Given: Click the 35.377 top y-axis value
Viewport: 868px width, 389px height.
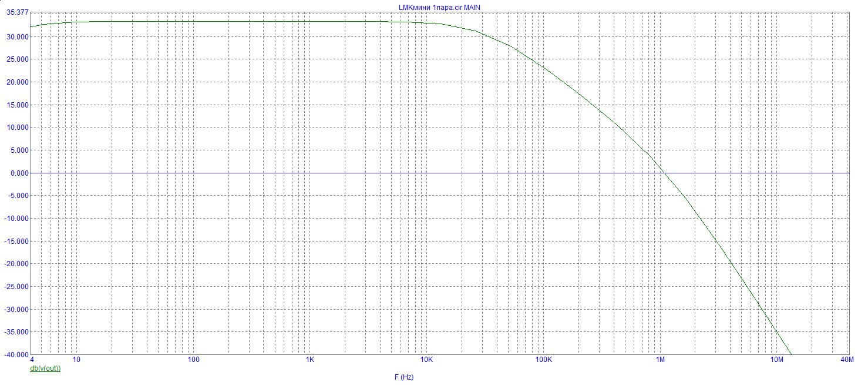Looking at the screenshot, I should coord(18,12).
